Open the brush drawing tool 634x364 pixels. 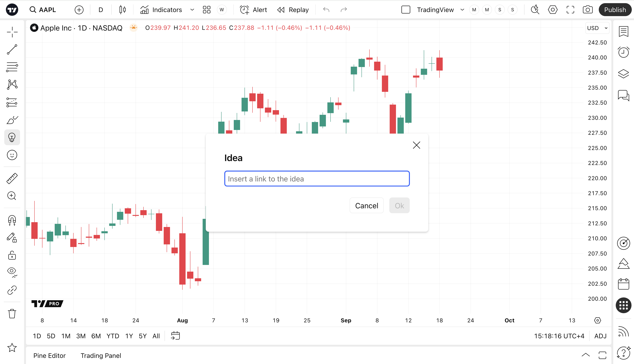click(12, 120)
